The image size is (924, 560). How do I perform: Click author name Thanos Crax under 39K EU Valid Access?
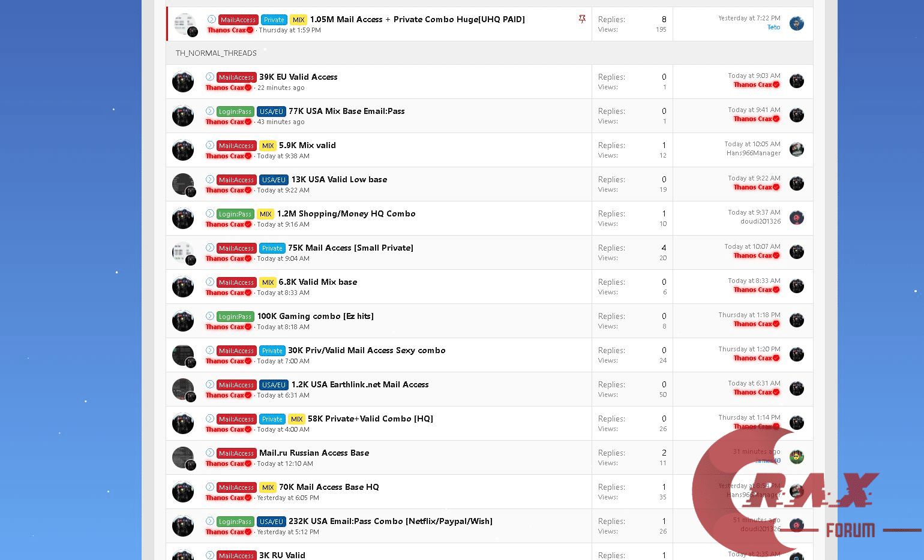pos(229,88)
